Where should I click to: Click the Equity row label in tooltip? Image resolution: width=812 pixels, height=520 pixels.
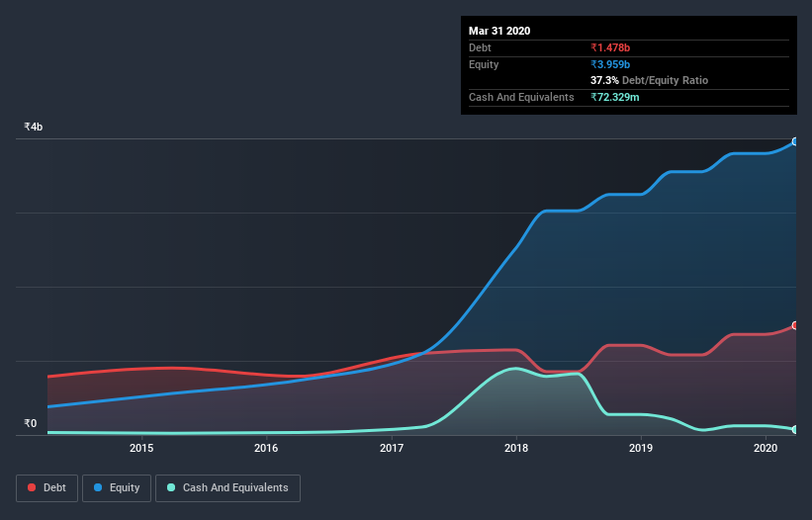(x=484, y=64)
